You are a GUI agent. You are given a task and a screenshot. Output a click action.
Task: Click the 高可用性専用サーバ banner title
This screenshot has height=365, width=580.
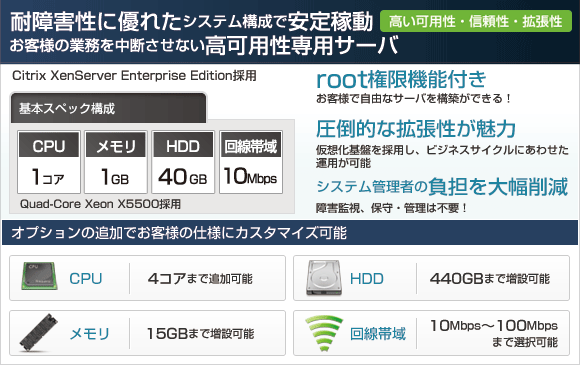click(301, 45)
